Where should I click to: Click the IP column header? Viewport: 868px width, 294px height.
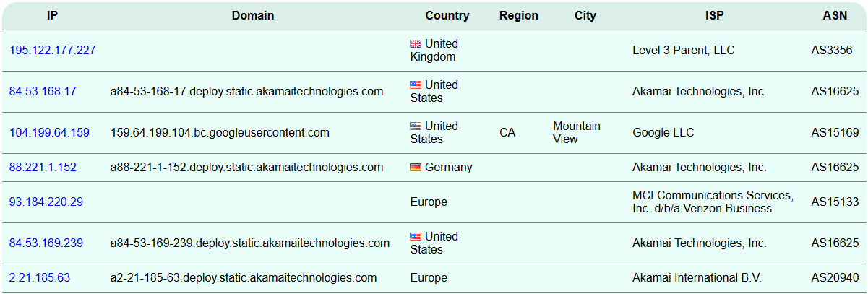[x=53, y=16]
